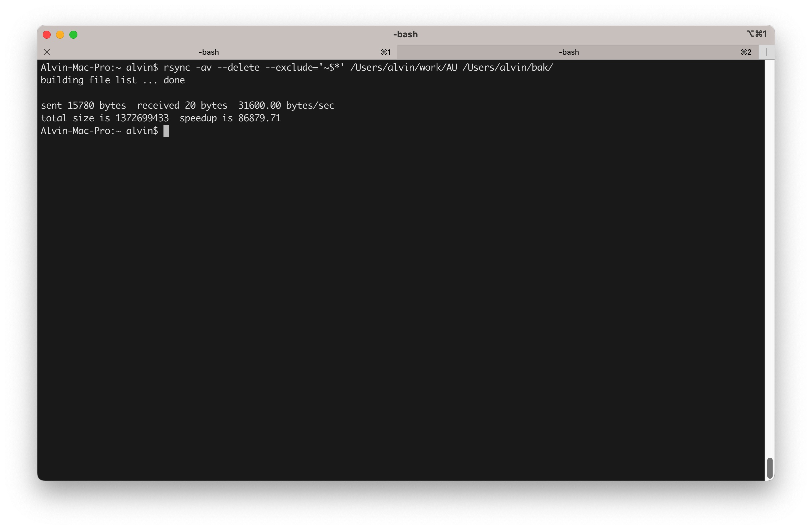The width and height of the screenshot is (812, 530).
Task: Switch to the first -bash tab
Action: (217, 52)
